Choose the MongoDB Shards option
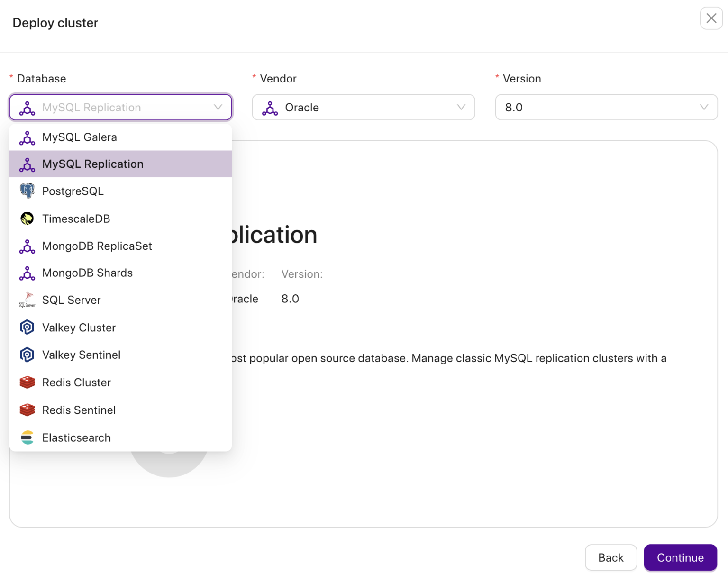 point(87,273)
